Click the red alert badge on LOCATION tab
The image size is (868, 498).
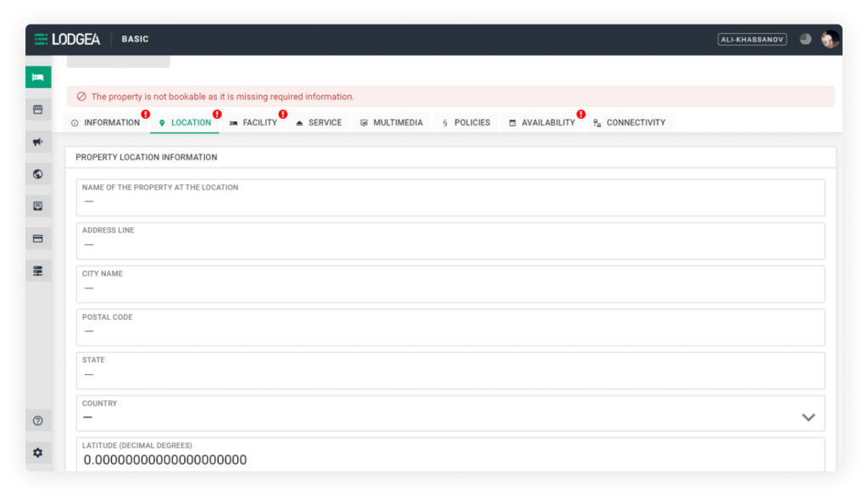[217, 115]
